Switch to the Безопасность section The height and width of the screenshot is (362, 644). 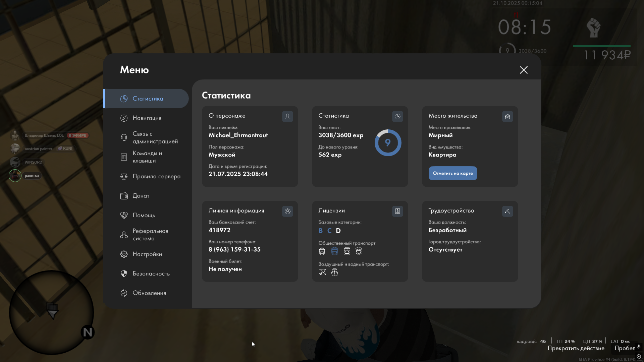click(x=151, y=274)
